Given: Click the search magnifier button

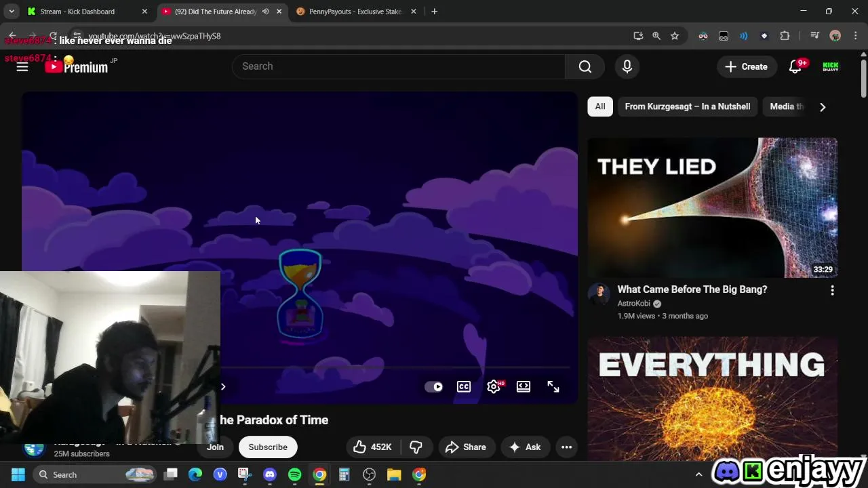Looking at the screenshot, I should click(x=585, y=66).
